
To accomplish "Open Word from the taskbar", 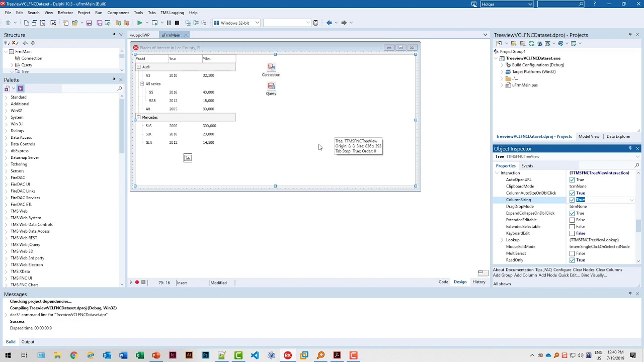I will 123,355.
